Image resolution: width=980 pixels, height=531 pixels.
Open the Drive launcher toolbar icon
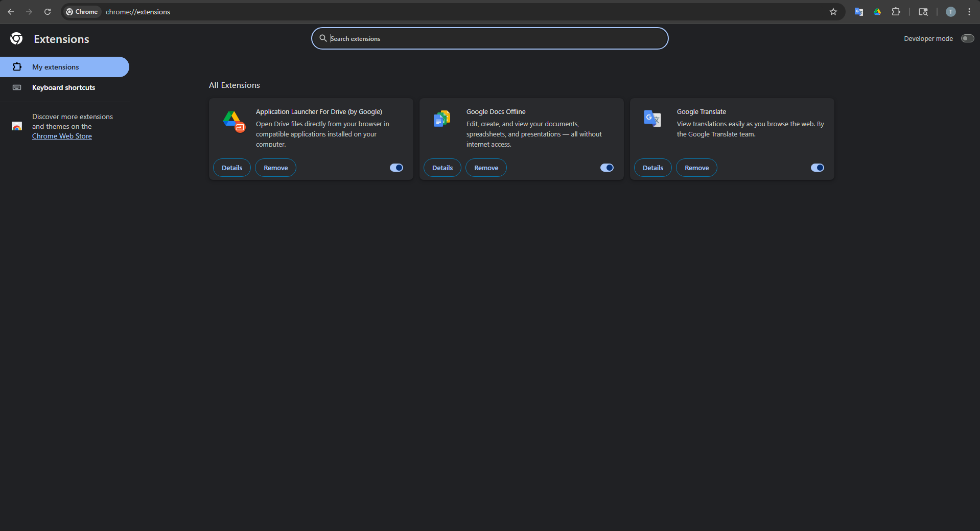point(877,12)
